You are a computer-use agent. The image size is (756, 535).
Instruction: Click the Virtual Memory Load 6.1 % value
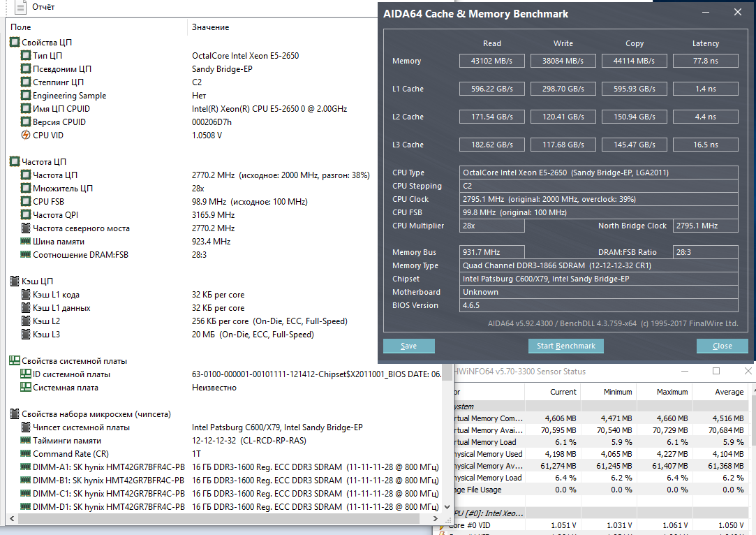(x=565, y=442)
